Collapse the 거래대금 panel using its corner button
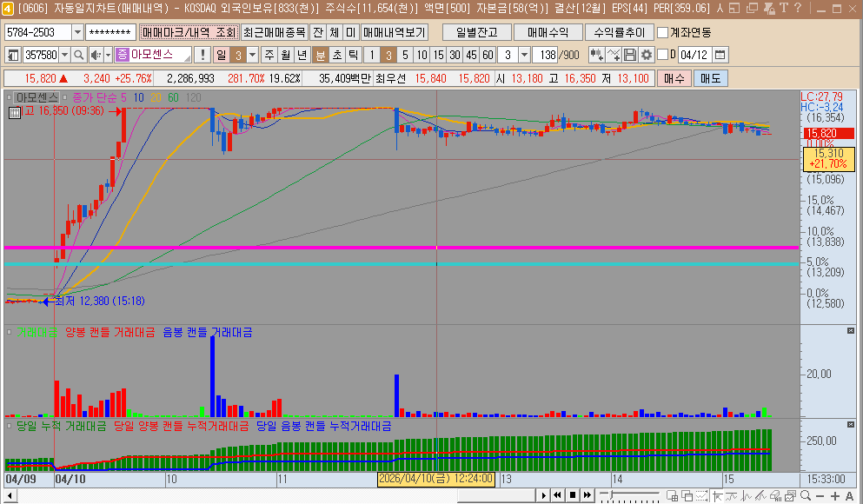Image resolution: width=863 pixels, height=504 pixels. tap(850, 331)
